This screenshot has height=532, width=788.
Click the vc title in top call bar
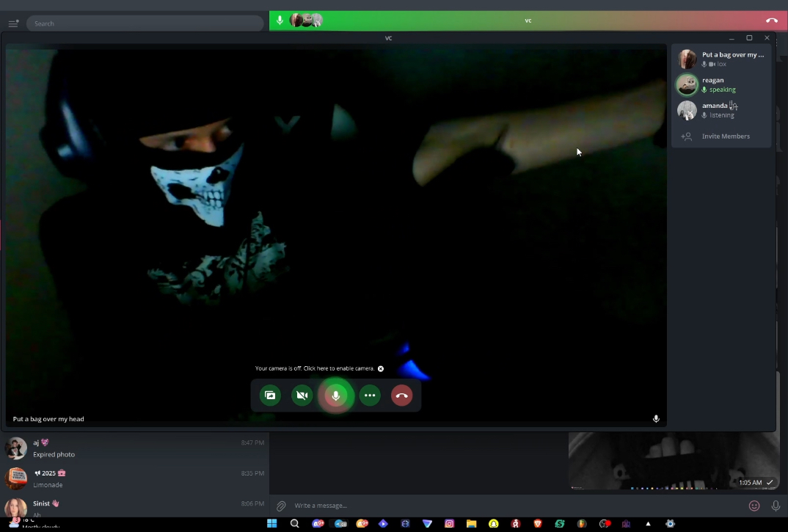click(528, 21)
